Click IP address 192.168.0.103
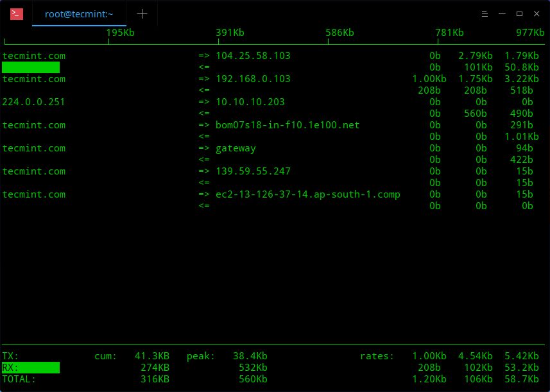This screenshot has height=392, width=550. [x=253, y=79]
